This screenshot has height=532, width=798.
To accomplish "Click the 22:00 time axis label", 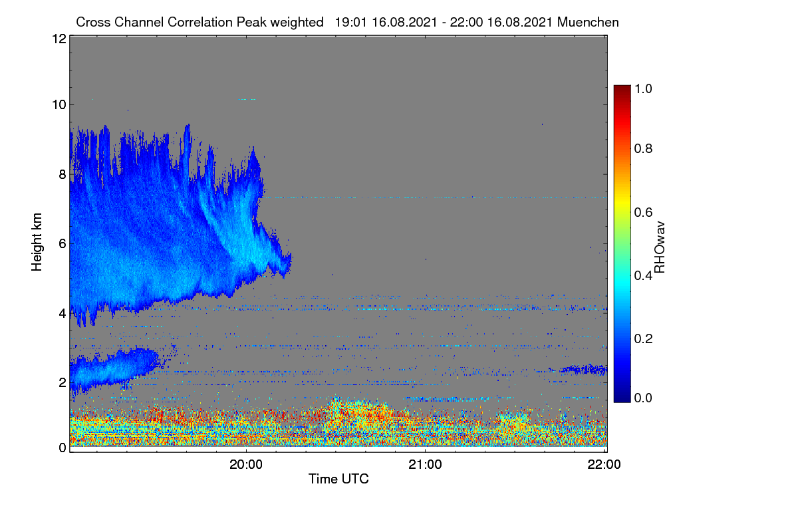I will point(604,465).
